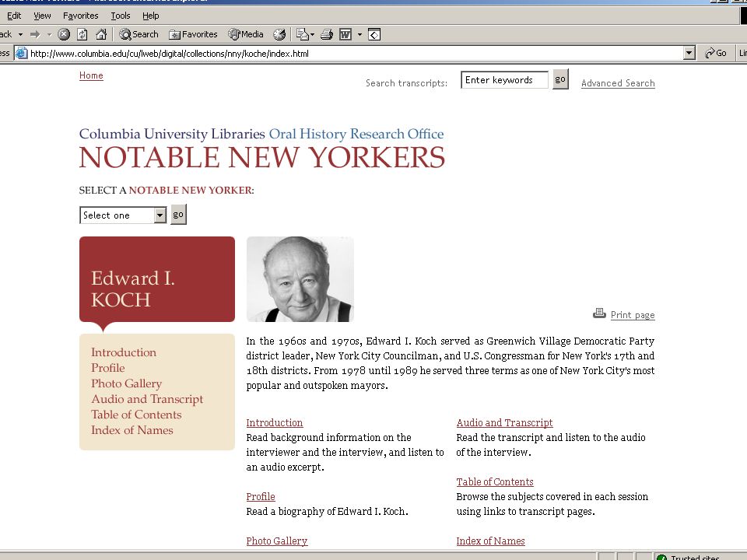Viewport: 747px width, 560px height.
Task: Open the Help menu
Action: tap(150, 16)
